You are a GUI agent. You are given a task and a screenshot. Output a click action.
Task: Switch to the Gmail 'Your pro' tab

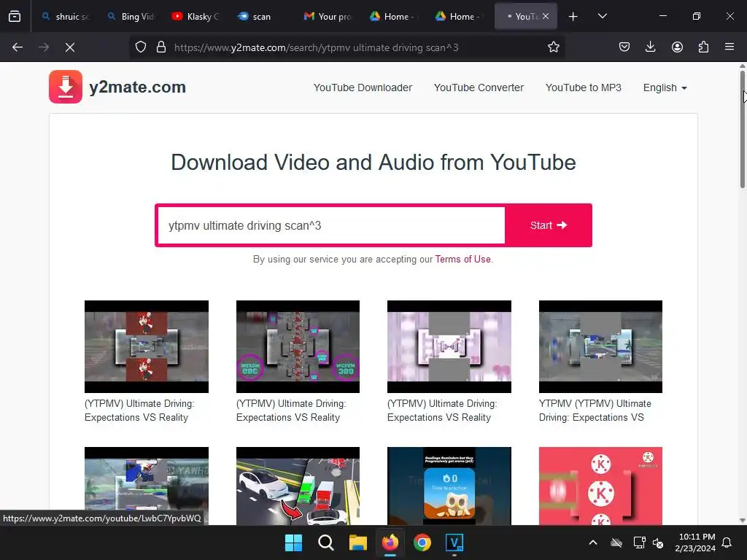point(328,16)
